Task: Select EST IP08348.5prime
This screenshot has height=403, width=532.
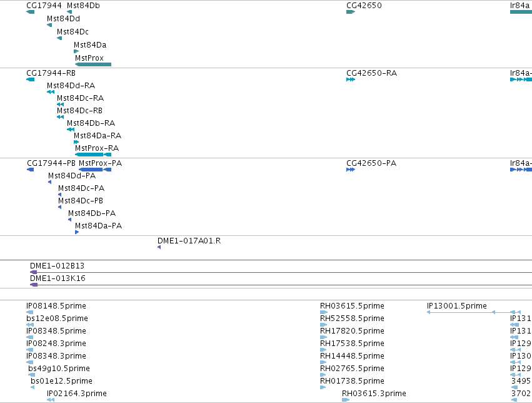Action: click(56, 332)
